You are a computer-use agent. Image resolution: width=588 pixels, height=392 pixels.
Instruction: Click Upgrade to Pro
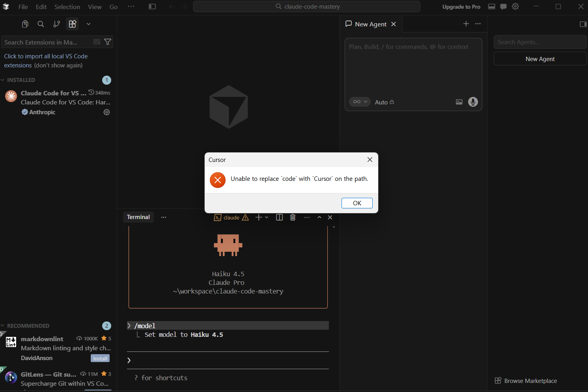coord(461,7)
